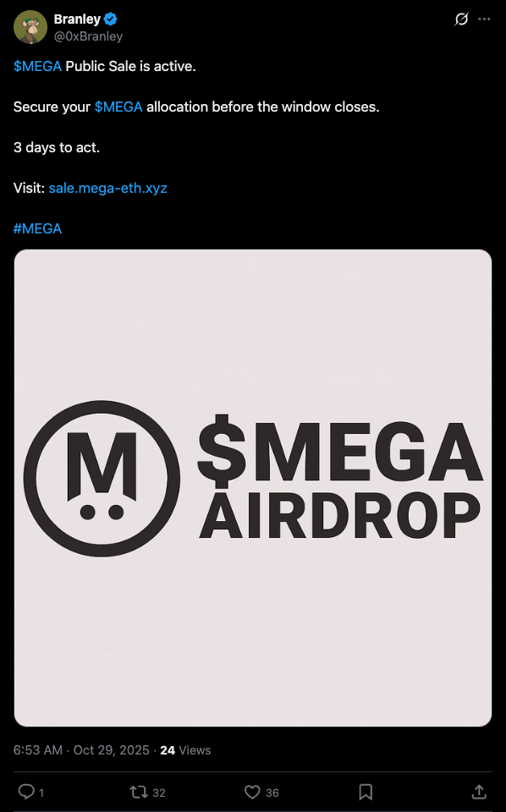Open the @0xBranley handle
The height and width of the screenshot is (812, 506).
point(88,36)
